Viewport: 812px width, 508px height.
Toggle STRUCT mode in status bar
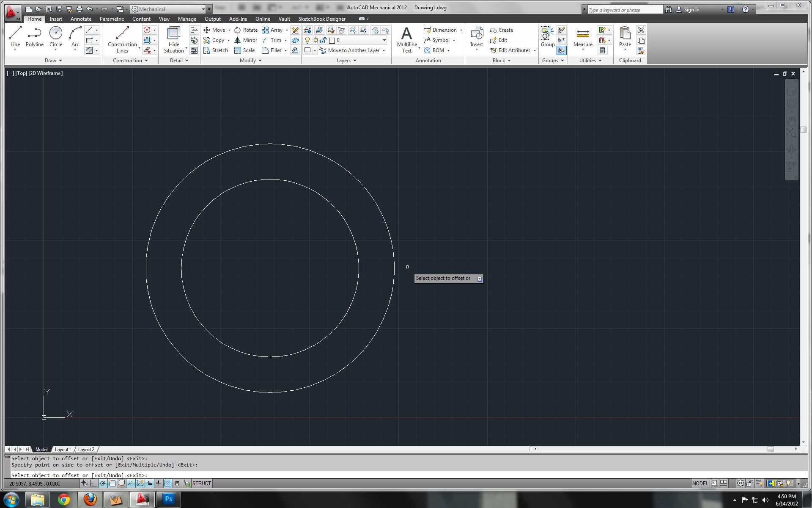click(201, 483)
